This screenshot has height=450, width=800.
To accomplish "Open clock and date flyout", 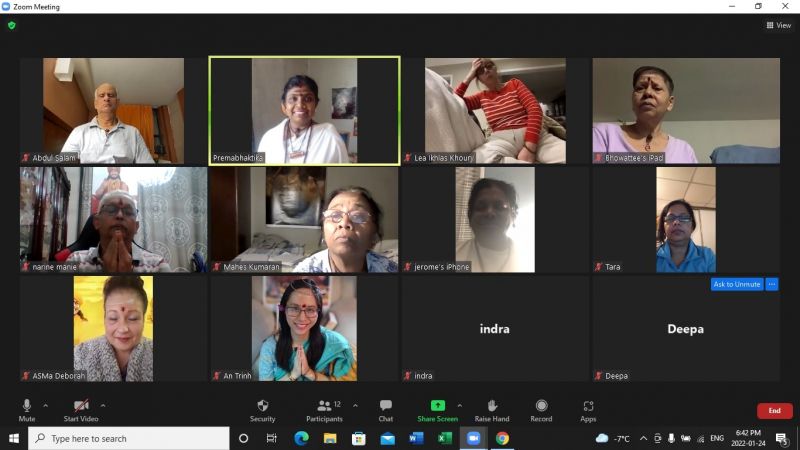I will point(748,438).
